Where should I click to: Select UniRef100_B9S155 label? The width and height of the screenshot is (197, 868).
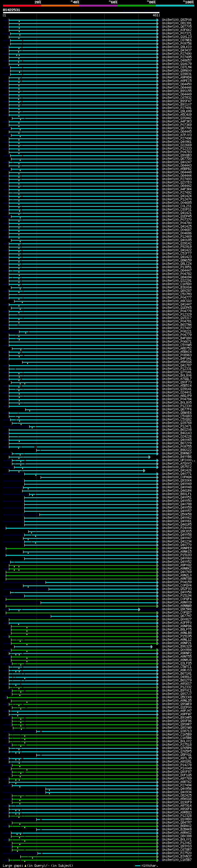pyautogui.click(x=177, y=91)
